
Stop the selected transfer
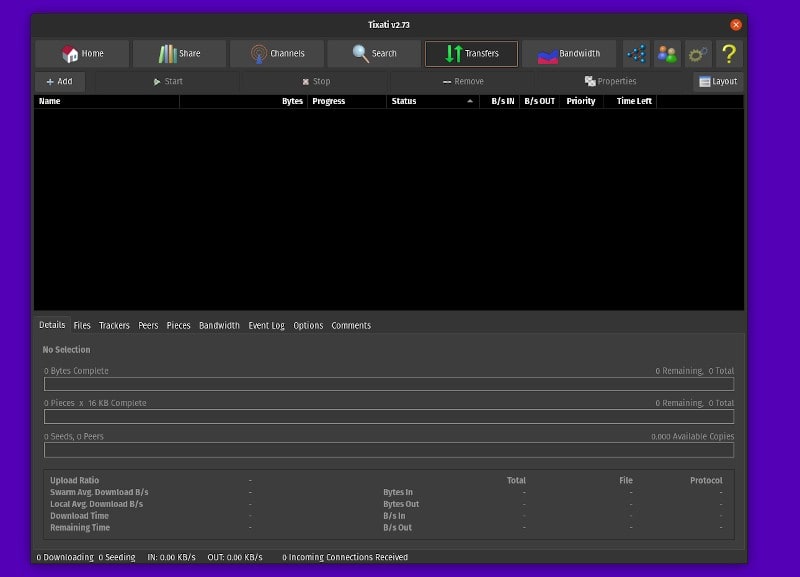click(x=316, y=82)
